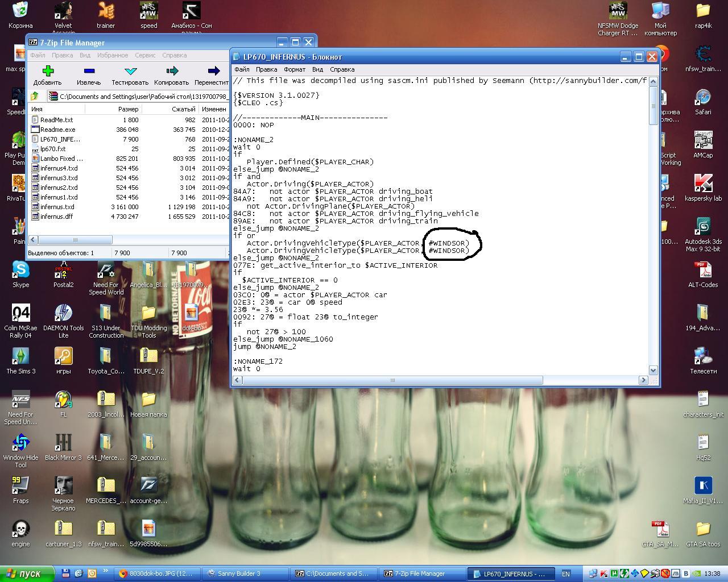Open the Файл menu in 7-Zip

click(38, 55)
